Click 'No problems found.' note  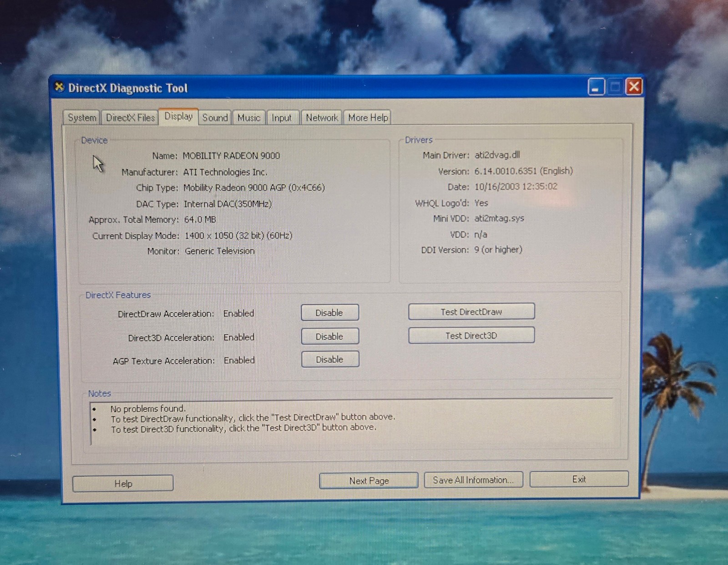pyautogui.click(x=148, y=409)
